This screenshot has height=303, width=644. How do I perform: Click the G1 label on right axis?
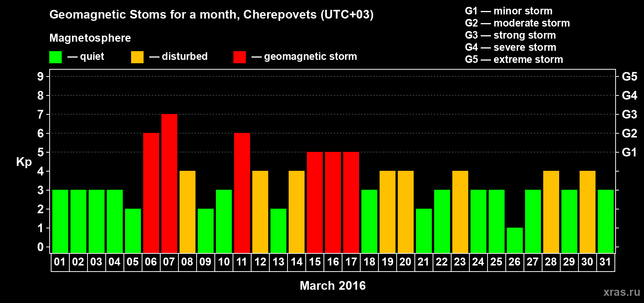pyautogui.click(x=630, y=152)
